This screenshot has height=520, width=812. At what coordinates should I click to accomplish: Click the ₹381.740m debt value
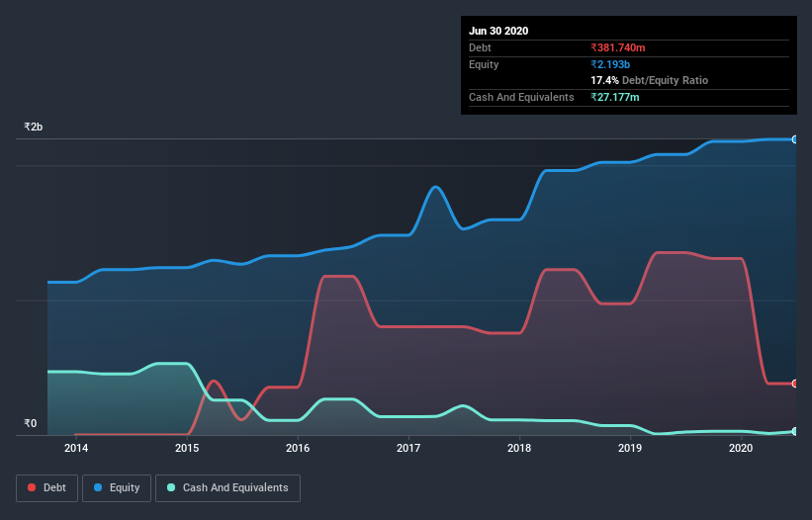tap(618, 47)
